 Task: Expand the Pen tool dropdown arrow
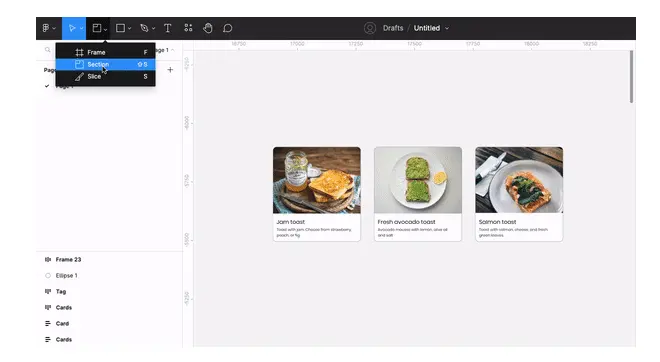(x=153, y=29)
